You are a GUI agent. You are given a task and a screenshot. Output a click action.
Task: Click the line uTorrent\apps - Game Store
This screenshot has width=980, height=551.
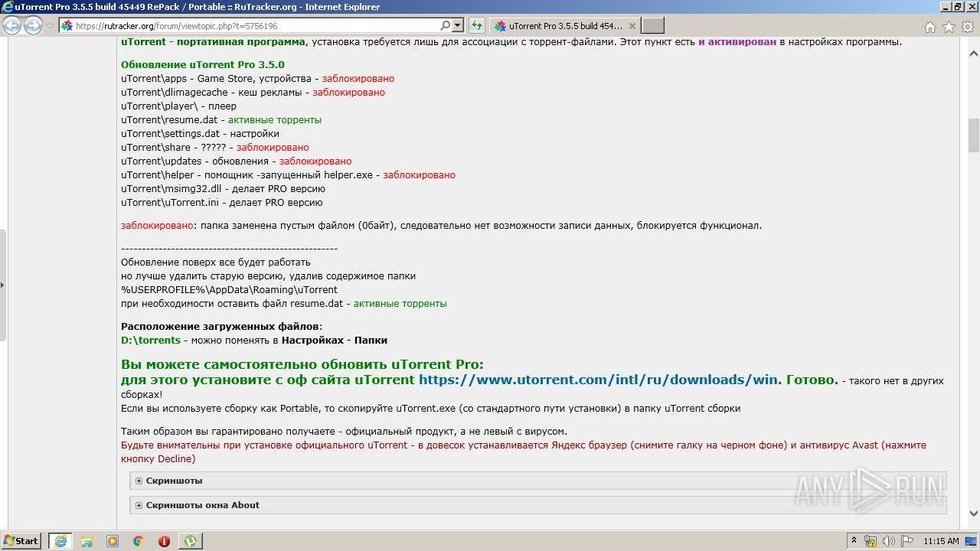[x=257, y=79]
